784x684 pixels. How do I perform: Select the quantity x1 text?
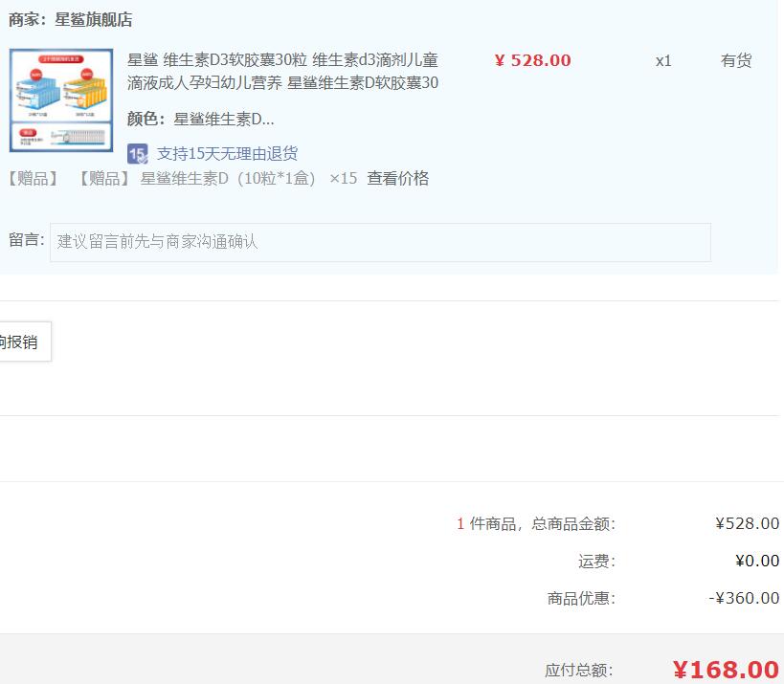[663, 61]
